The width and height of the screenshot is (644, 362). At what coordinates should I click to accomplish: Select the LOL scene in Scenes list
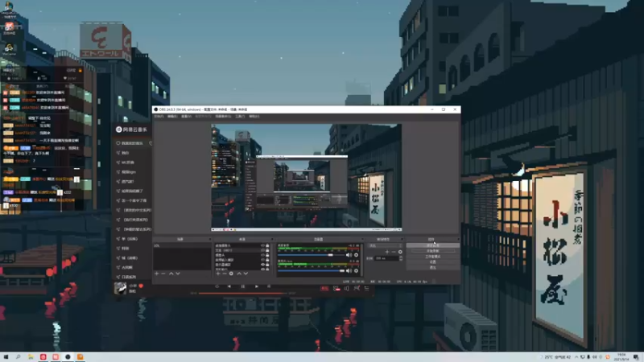pyautogui.click(x=183, y=246)
